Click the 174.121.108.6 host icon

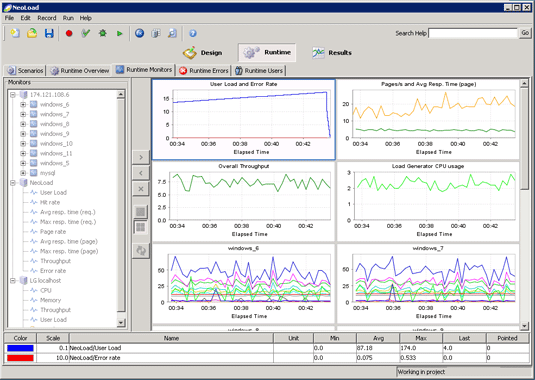coord(24,94)
